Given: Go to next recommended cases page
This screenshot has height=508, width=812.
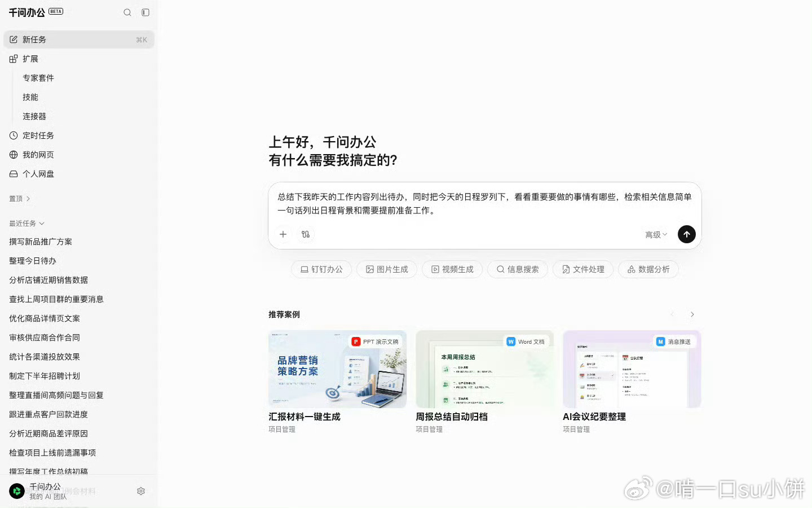Looking at the screenshot, I should tap(692, 314).
